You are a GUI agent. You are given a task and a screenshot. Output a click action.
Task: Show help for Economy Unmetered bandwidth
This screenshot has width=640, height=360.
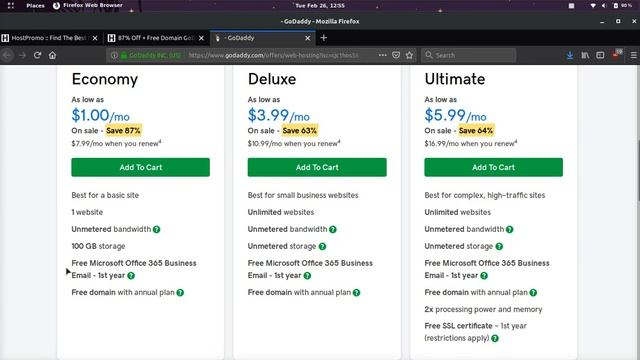pos(156,229)
